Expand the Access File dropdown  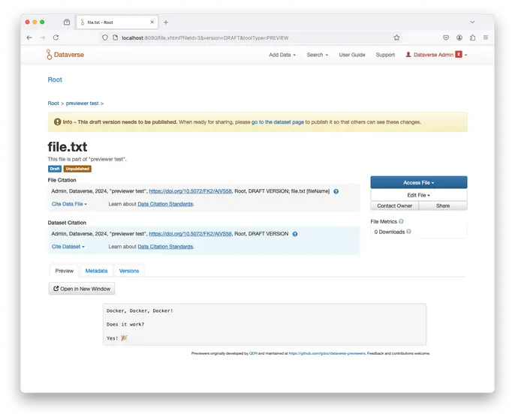(418, 182)
